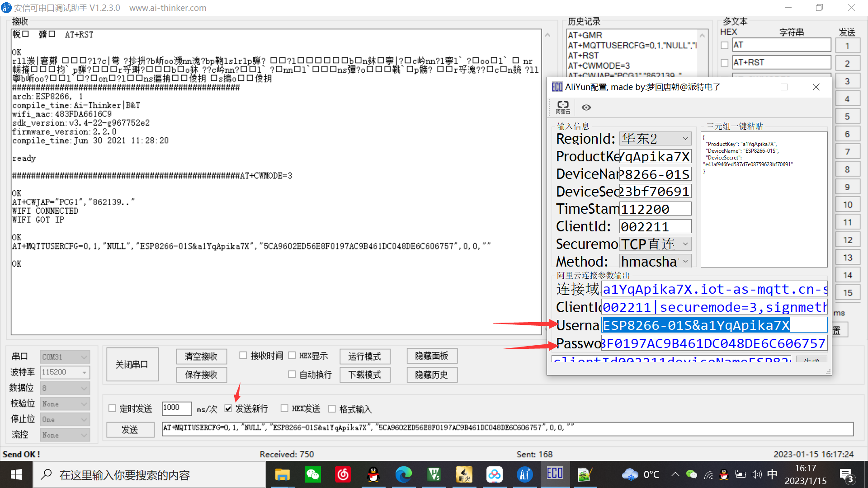Open volume control tray icon
868x488 pixels.
point(756,474)
